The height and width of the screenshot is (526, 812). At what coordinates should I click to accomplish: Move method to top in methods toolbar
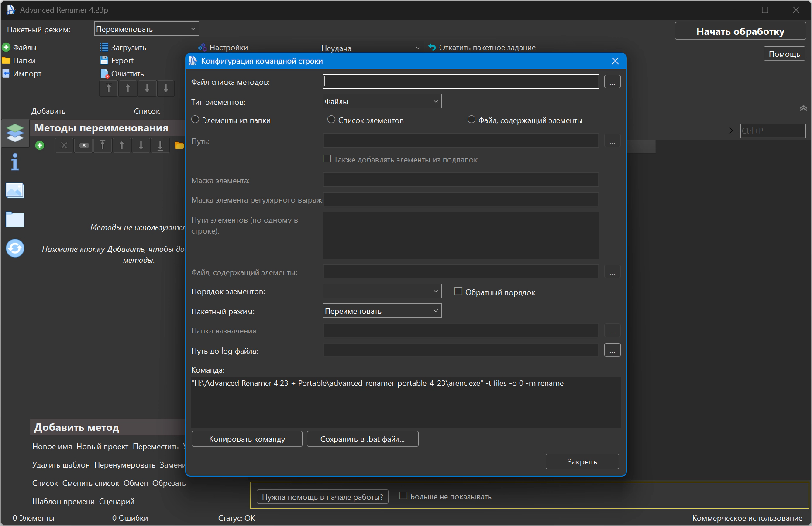(x=103, y=145)
